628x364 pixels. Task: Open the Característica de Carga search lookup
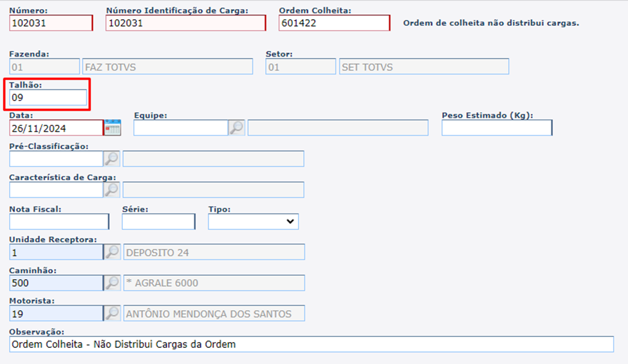[x=112, y=189]
